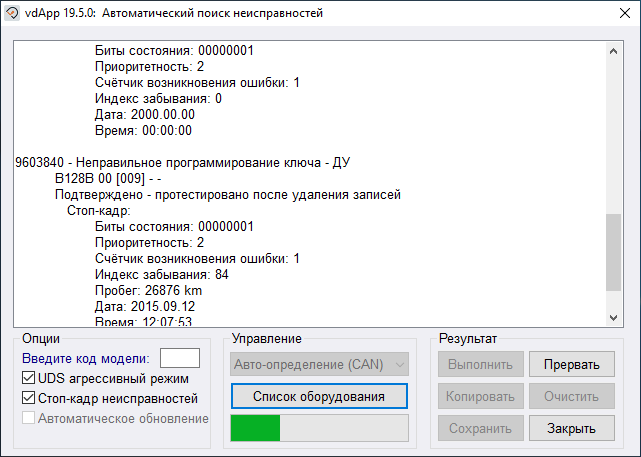The height and width of the screenshot is (457, 641).
Task: Enable UDS агрессивный режим checkbox
Action: (29, 379)
